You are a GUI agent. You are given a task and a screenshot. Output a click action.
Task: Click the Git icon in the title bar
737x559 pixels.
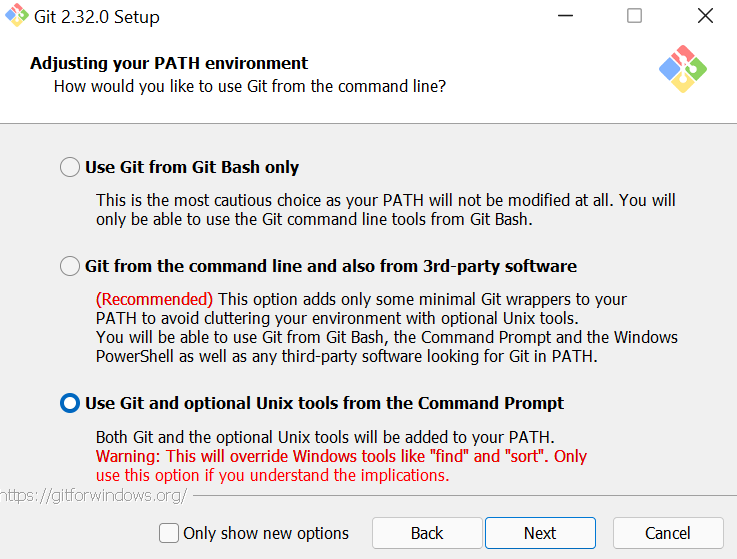click(16, 16)
